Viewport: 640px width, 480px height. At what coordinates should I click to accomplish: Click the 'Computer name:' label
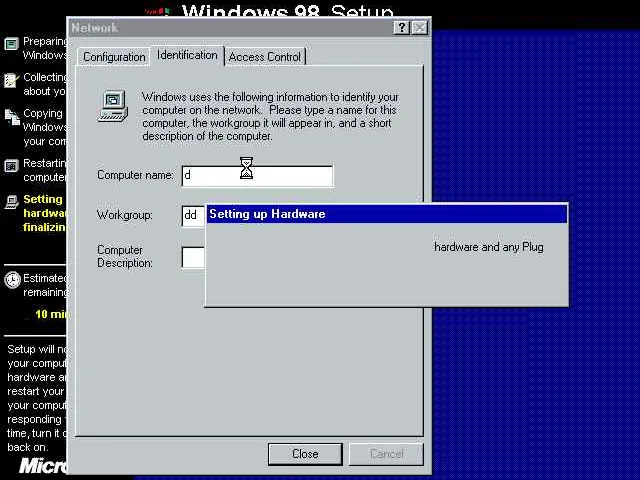[x=135, y=175]
